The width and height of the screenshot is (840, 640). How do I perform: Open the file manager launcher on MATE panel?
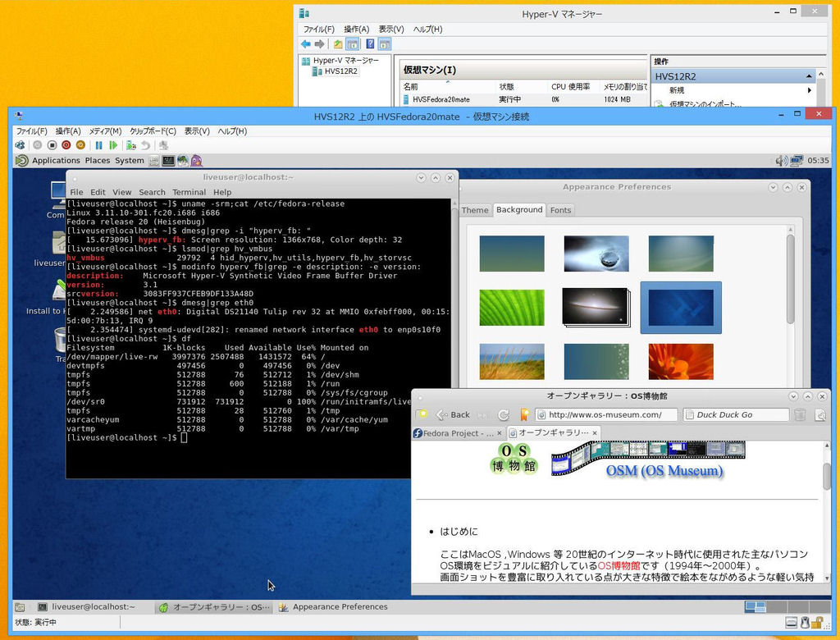[x=154, y=160]
